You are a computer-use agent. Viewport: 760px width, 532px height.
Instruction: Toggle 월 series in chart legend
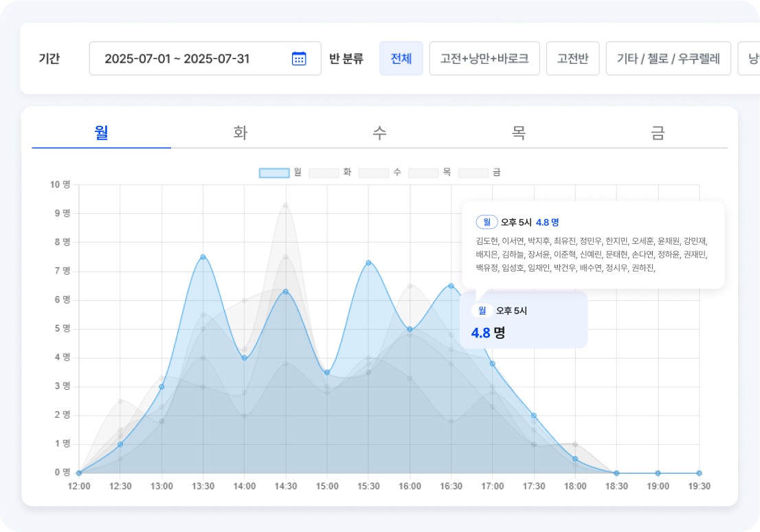click(273, 173)
